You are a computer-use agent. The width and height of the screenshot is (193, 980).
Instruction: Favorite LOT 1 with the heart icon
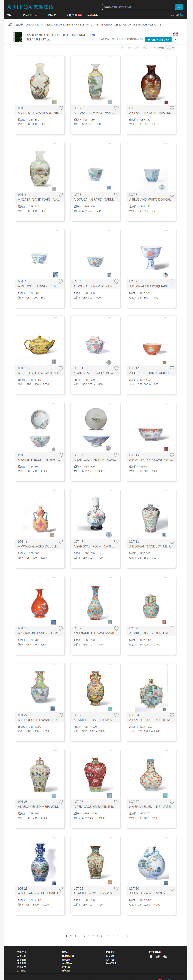coord(60,108)
